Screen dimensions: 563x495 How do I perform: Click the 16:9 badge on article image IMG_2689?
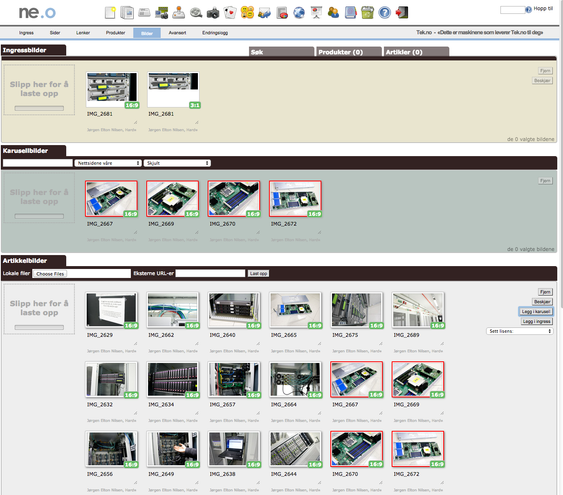[437, 326]
